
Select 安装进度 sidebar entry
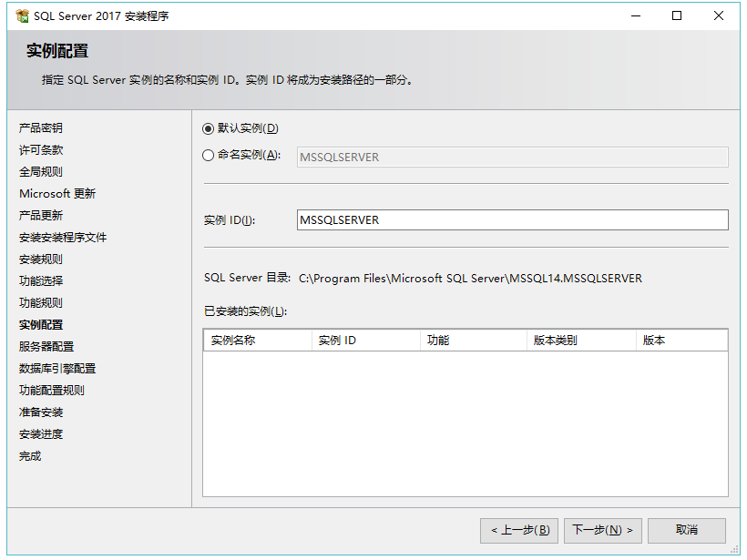coord(41,434)
